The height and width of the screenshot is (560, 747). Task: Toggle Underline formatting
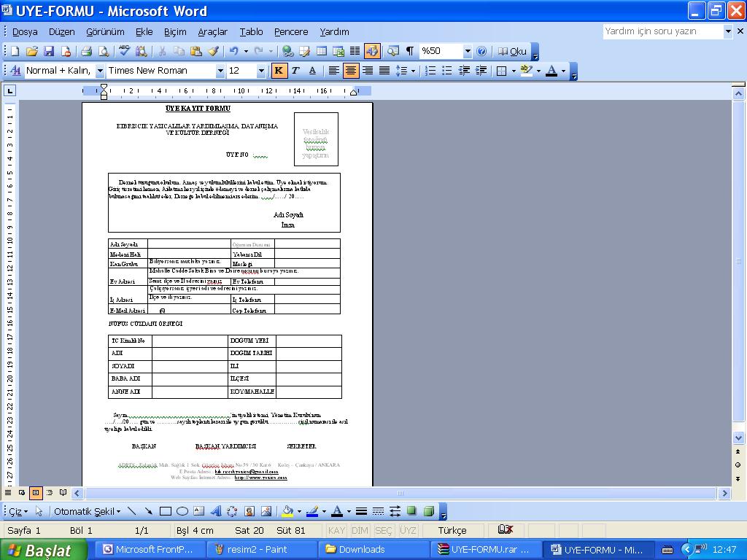(x=312, y=71)
